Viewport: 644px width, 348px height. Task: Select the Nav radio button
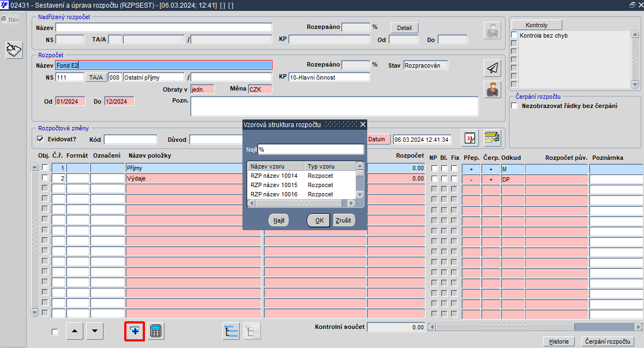point(4,19)
